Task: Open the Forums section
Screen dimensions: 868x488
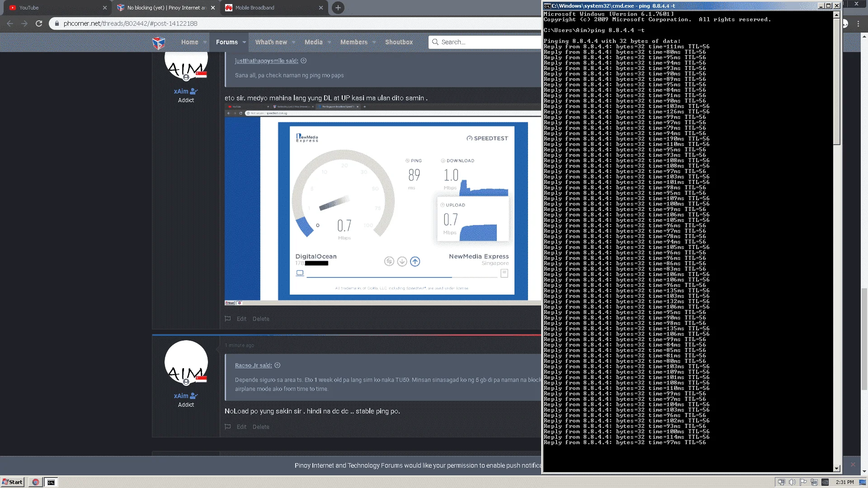Action: [x=226, y=42]
